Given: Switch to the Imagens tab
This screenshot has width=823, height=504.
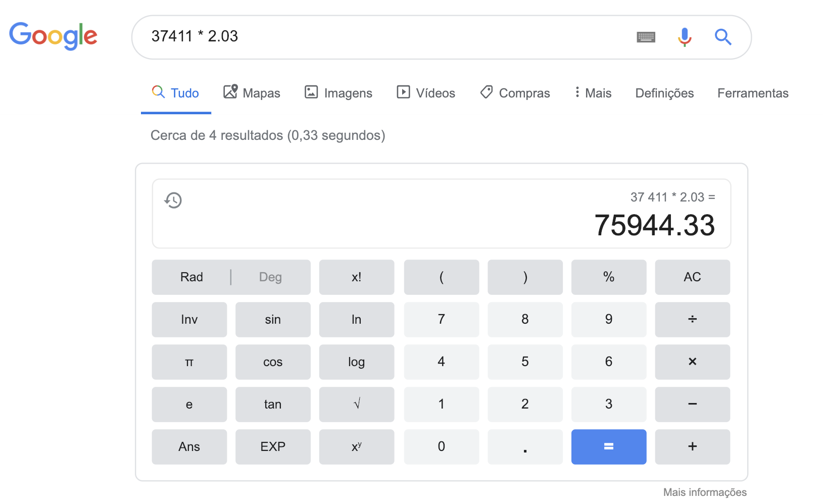Looking at the screenshot, I should point(338,93).
